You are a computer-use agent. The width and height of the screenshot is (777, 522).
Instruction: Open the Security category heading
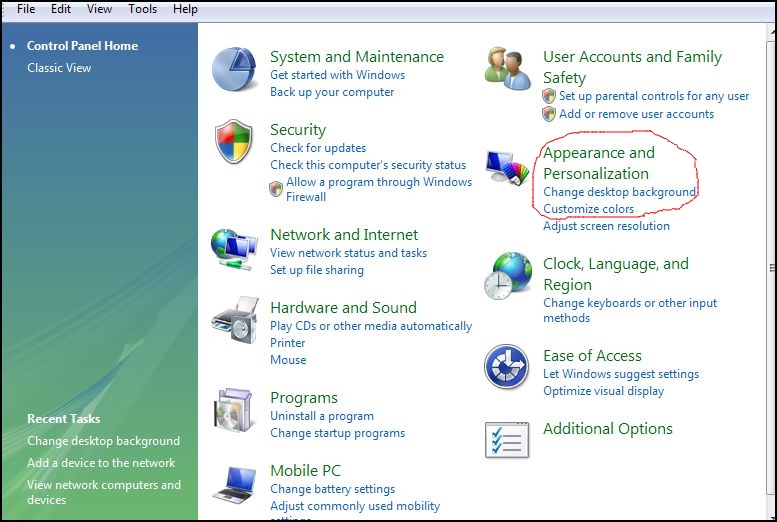point(298,130)
